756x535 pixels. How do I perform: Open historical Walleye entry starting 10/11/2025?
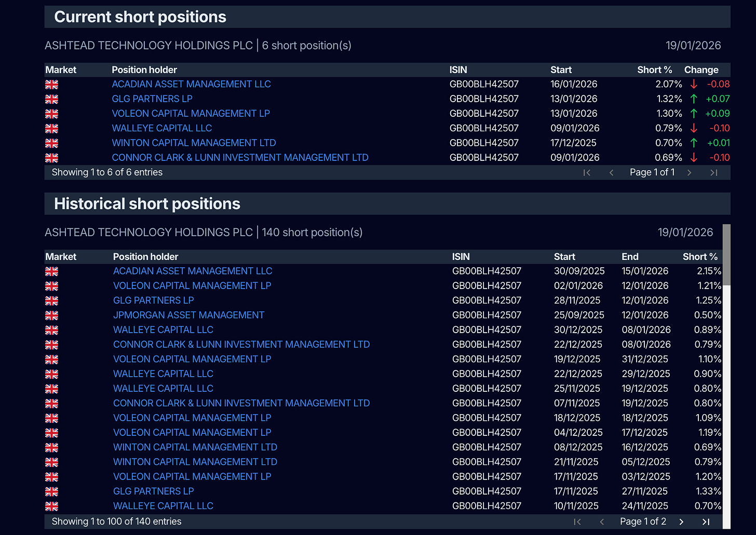(163, 506)
